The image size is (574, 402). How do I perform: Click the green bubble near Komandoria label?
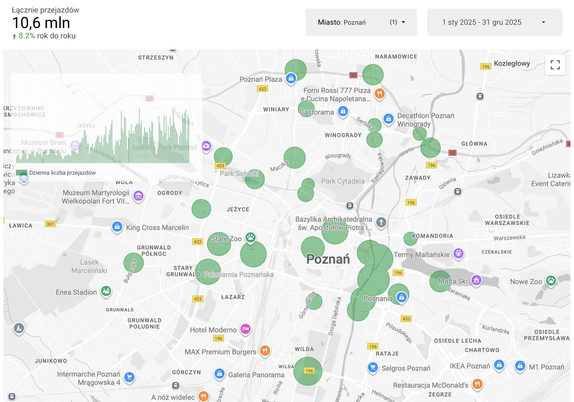click(x=410, y=239)
